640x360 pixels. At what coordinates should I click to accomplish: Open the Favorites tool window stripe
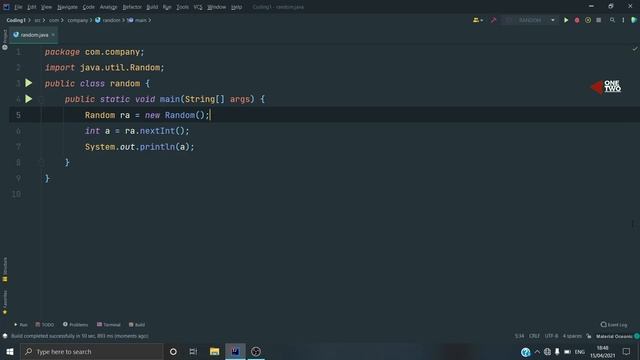click(x=5, y=302)
